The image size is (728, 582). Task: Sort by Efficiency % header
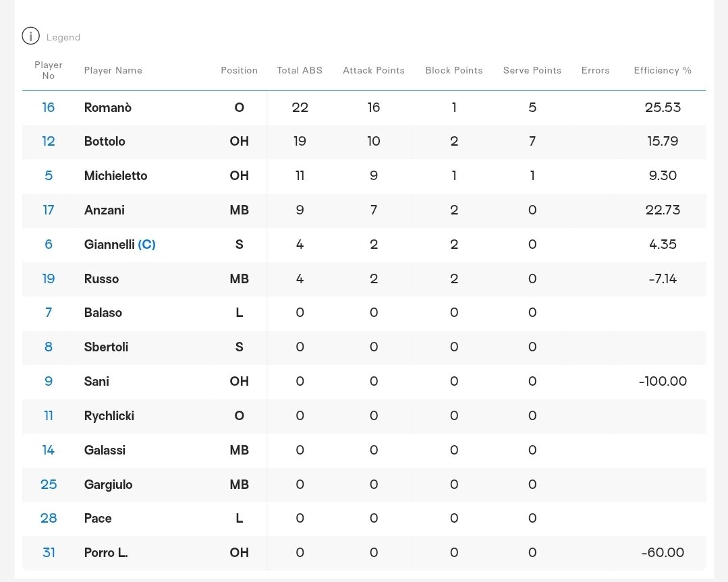(x=663, y=70)
